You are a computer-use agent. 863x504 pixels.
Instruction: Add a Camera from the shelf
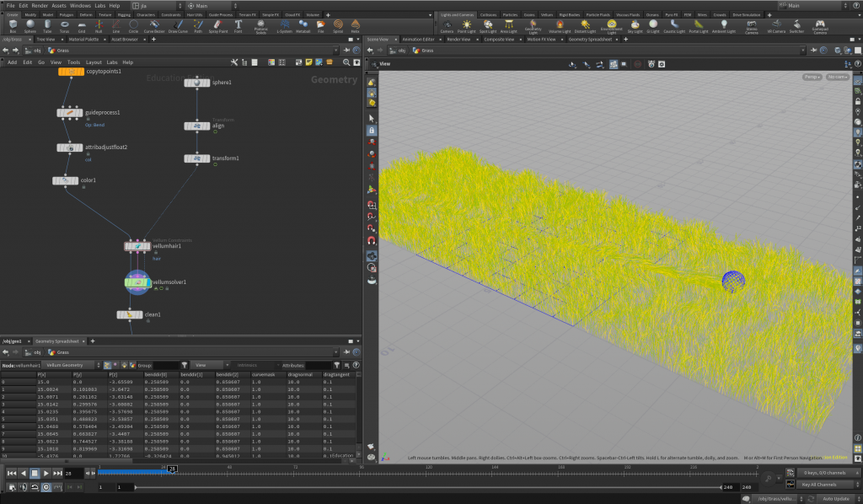tap(447, 26)
